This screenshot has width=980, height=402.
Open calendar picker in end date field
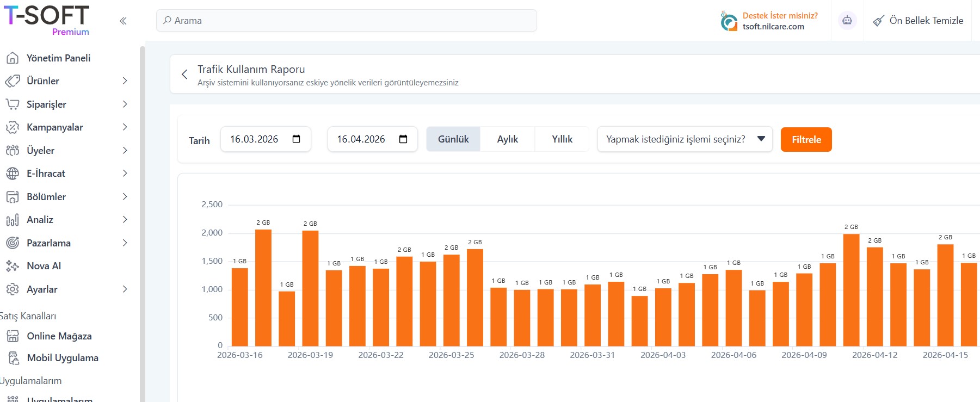click(x=403, y=139)
